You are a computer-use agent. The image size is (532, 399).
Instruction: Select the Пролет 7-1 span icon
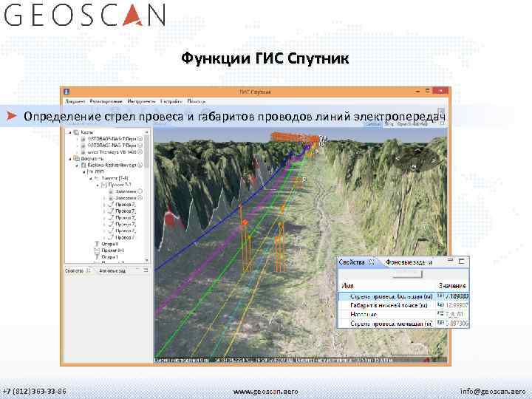pyautogui.click(x=104, y=185)
